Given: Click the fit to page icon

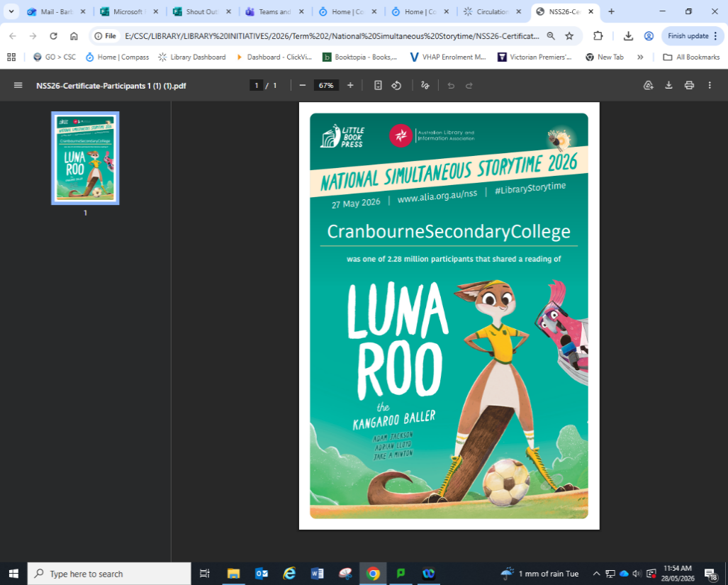Looking at the screenshot, I should pyautogui.click(x=378, y=85).
